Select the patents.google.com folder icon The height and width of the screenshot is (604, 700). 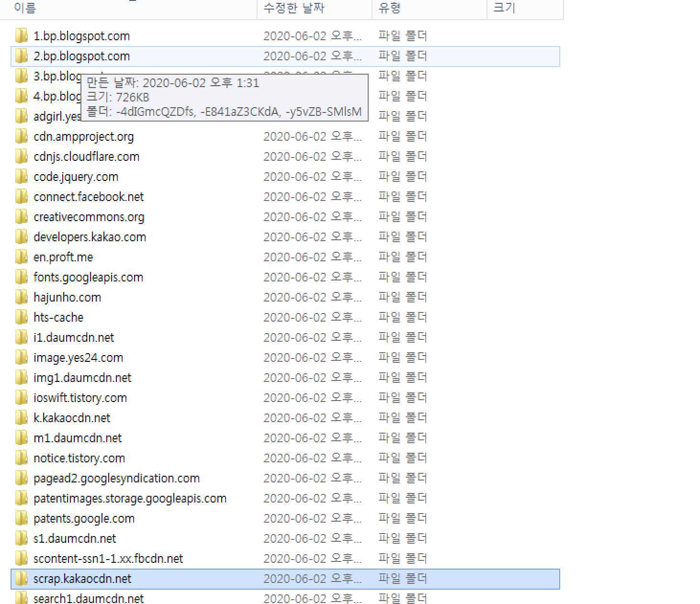click(x=21, y=518)
